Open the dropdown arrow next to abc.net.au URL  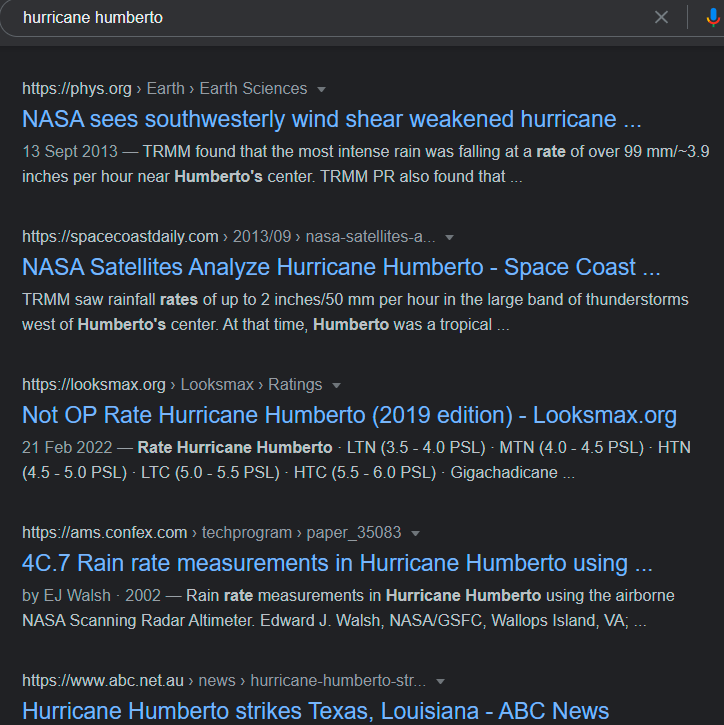pyautogui.click(x=440, y=682)
